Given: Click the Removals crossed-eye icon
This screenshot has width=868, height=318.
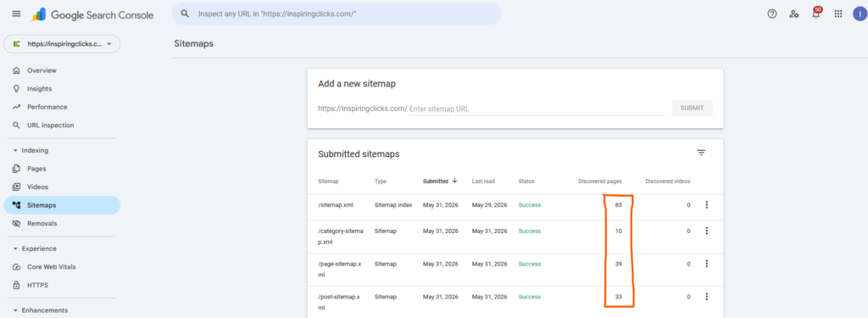Looking at the screenshot, I should (x=16, y=223).
